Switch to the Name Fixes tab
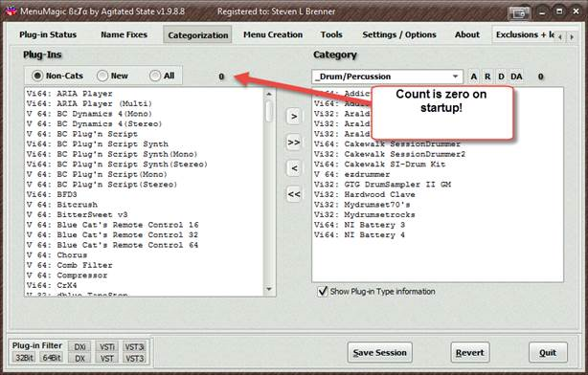 click(124, 34)
